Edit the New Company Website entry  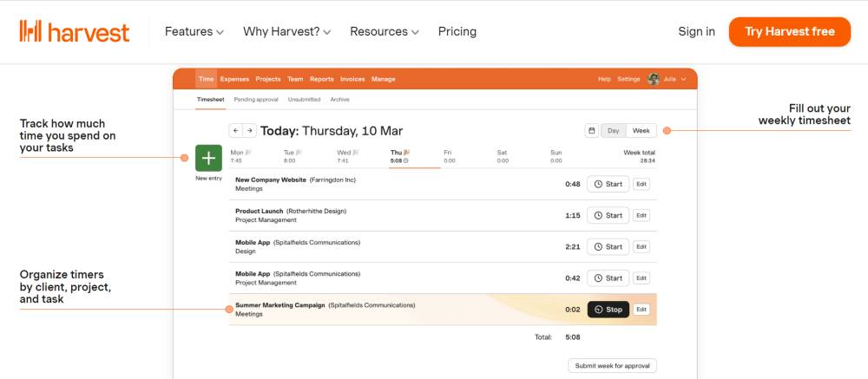[x=641, y=184]
